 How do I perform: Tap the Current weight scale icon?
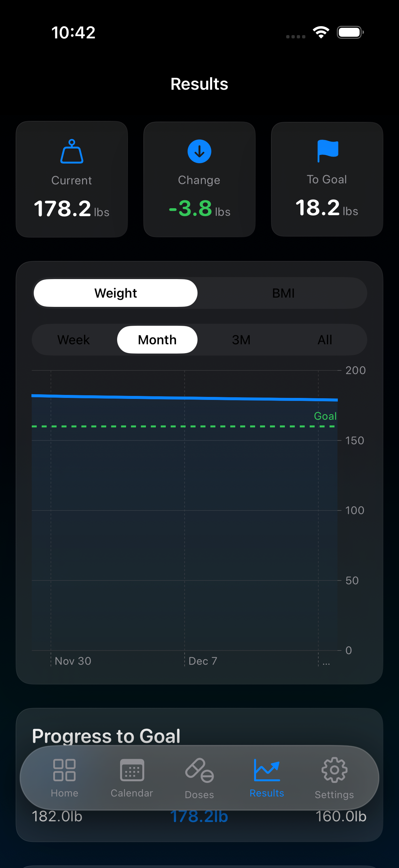coord(72,152)
